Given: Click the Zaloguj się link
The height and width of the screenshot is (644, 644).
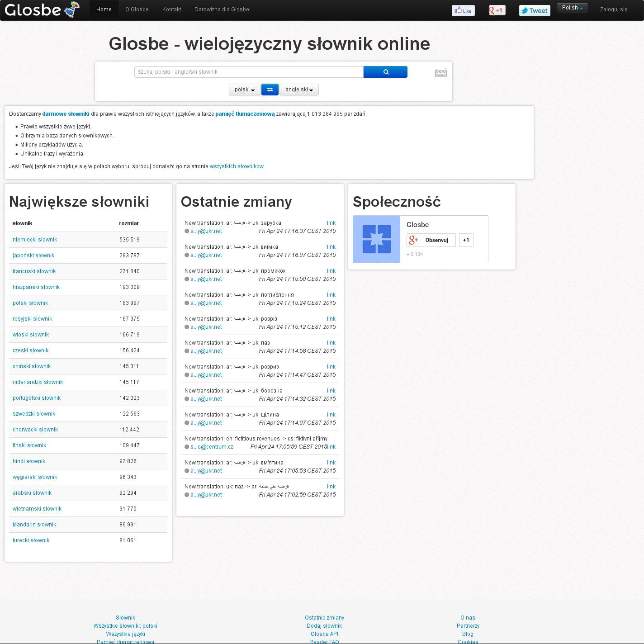Looking at the screenshot, I should [613, 9].
